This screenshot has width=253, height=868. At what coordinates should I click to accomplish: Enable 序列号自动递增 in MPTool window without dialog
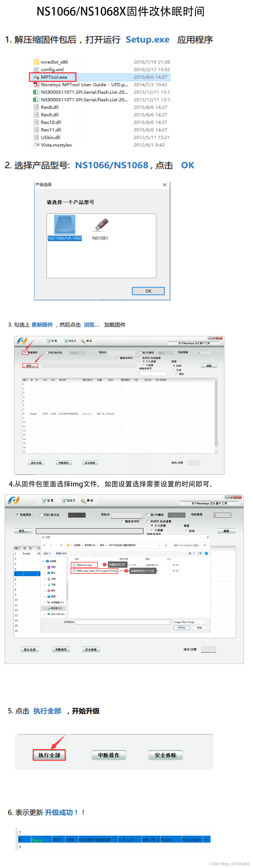tap(140, 358)
